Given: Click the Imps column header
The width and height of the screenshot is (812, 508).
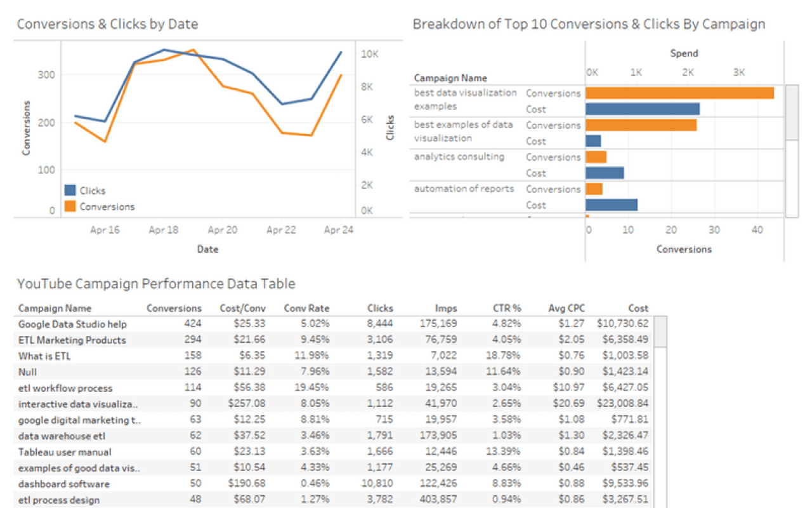Looking at the screenshot, I should click(x=446, y=308).
